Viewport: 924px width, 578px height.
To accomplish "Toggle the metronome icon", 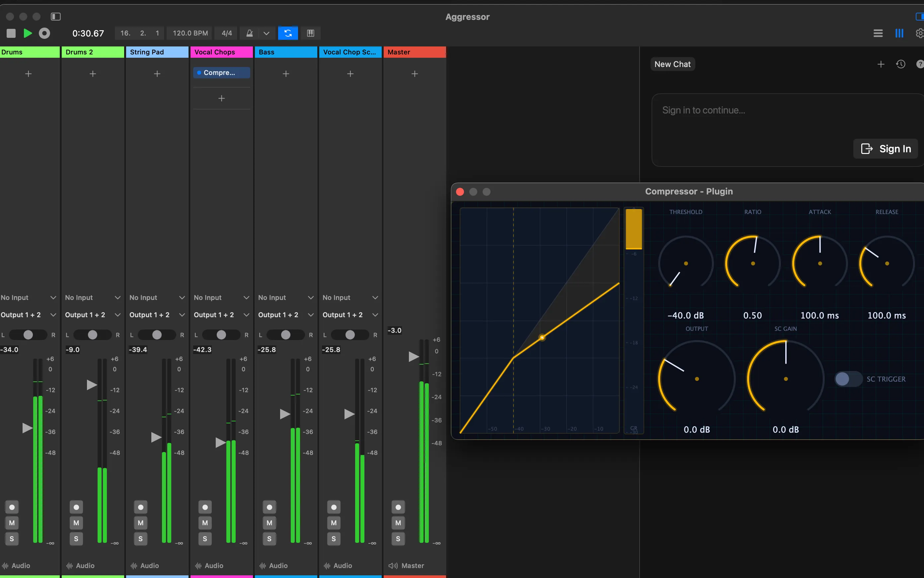I will click(x=249, y=33).
